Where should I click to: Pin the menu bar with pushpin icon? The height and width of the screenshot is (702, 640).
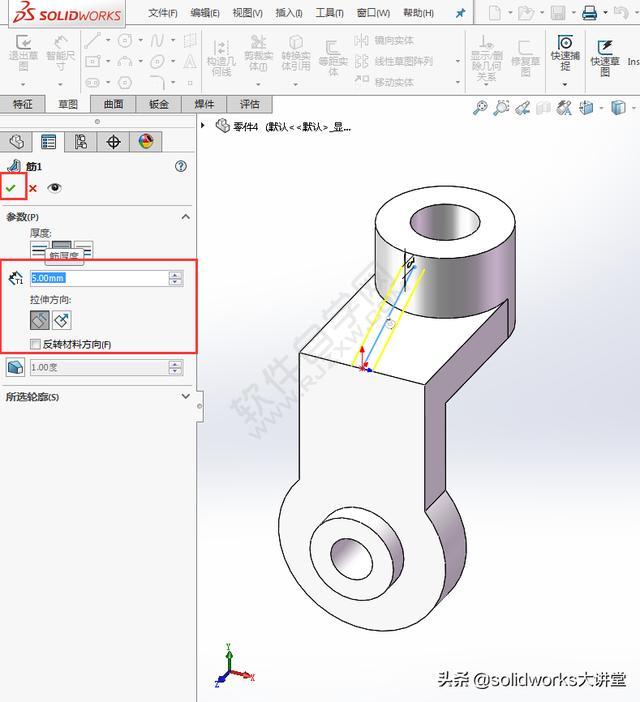[x=460, y=13]
